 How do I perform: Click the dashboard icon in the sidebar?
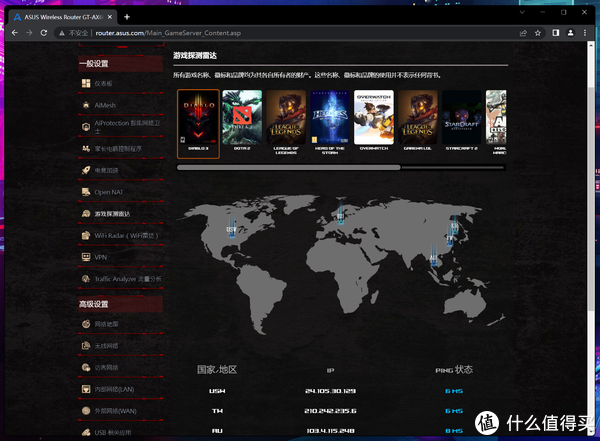click(86, 83)
